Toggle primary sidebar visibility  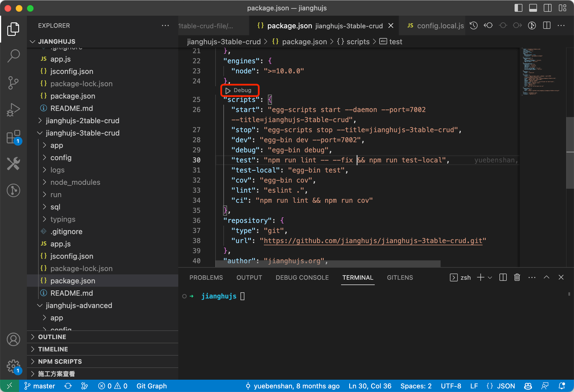tap(518, 8)
